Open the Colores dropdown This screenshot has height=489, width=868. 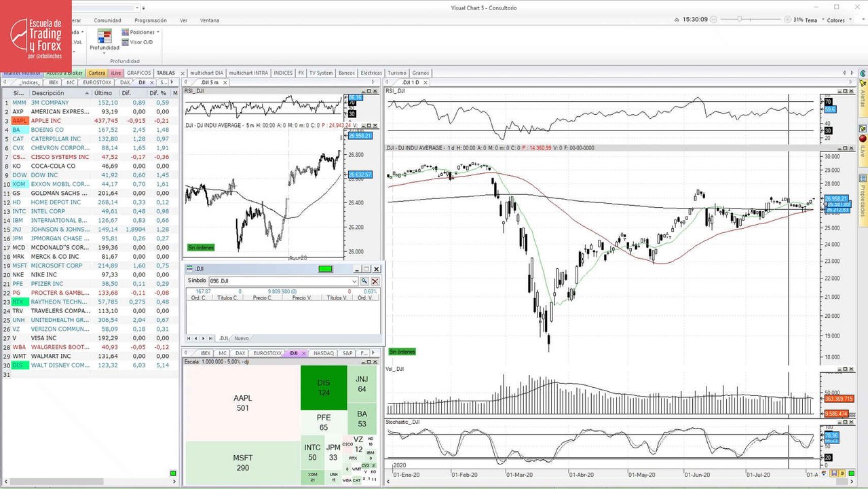(x=838, y=20)
